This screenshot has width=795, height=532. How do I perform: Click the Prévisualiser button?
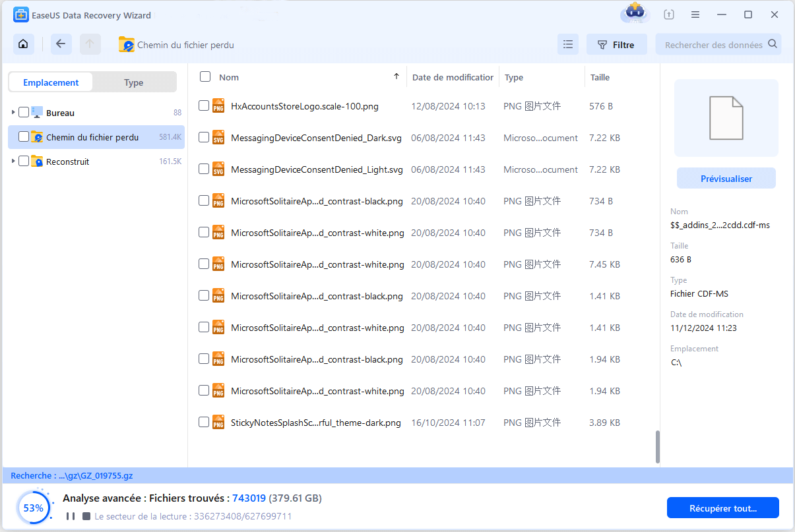tap(726, 179)
